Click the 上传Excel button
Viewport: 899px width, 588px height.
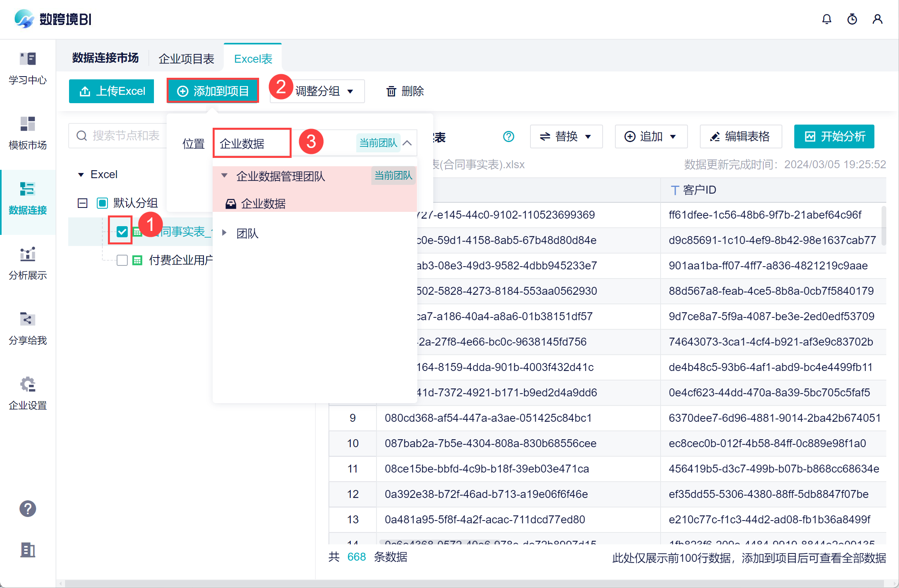(x=111, y=91)
